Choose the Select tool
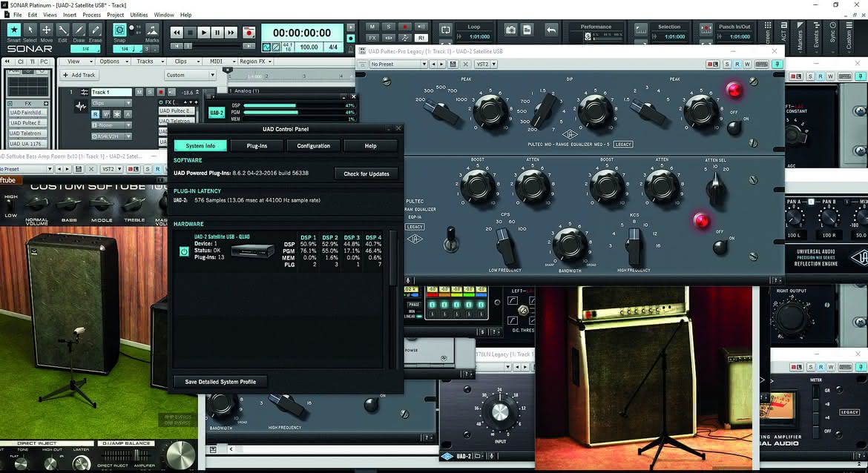Screen dimensions: 868x473 [30, 30]
